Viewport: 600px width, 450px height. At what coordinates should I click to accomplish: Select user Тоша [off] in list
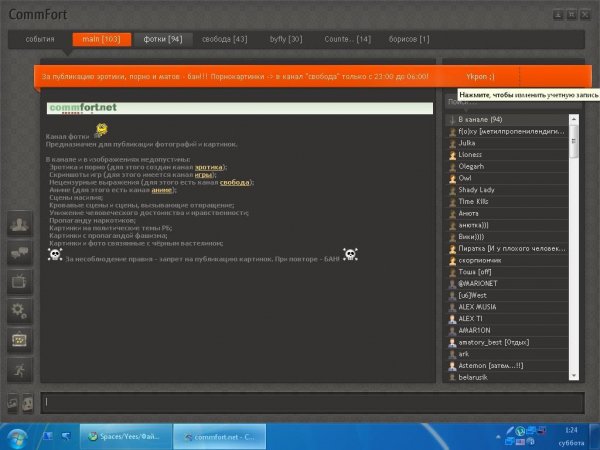click(508, 272)
